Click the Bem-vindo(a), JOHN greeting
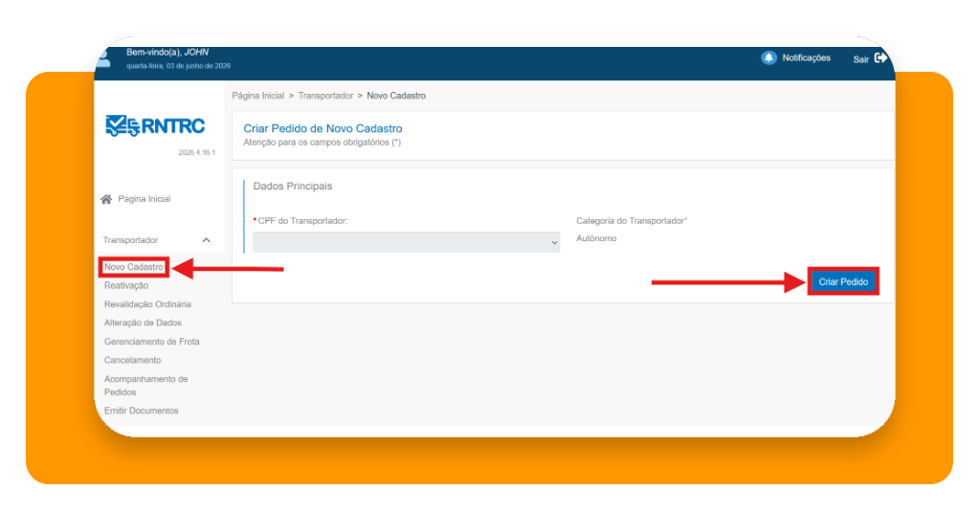Image resolution: width=980 pixels, height=513 pixels. tap(167, 53)
